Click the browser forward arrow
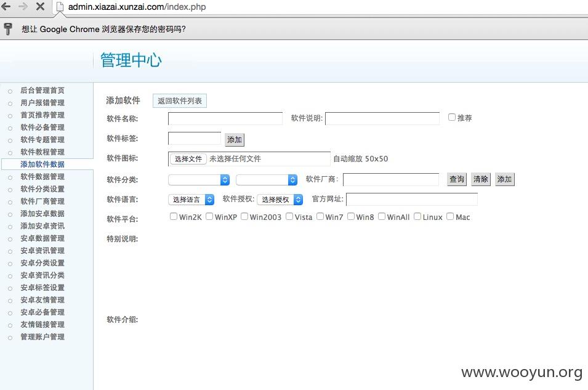Screen dimensions: 588x390 coord(23,6)
